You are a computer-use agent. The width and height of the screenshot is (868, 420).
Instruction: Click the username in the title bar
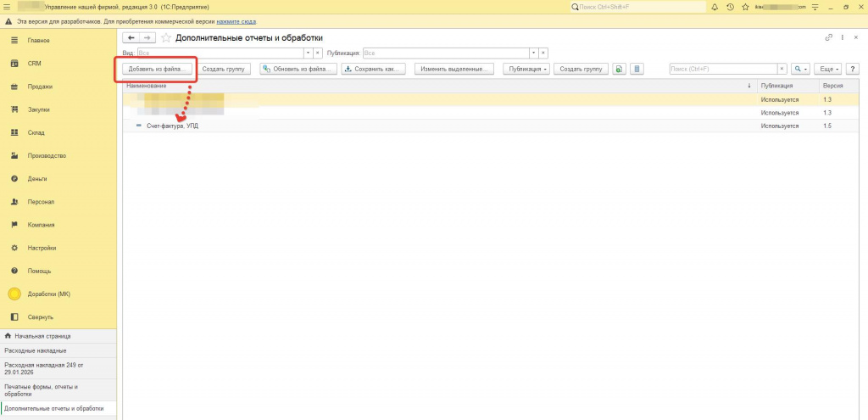pyautogui.click(x=781, y=7)
